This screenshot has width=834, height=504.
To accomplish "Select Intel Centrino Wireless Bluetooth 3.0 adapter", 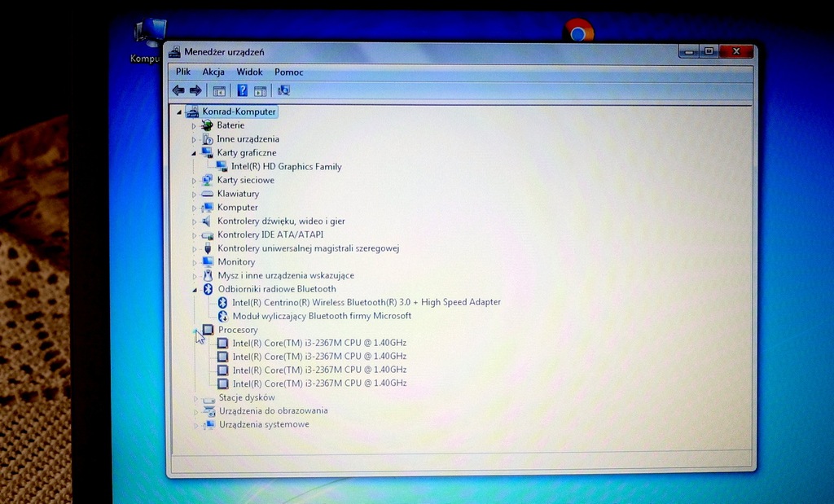I will coord(367,302).
